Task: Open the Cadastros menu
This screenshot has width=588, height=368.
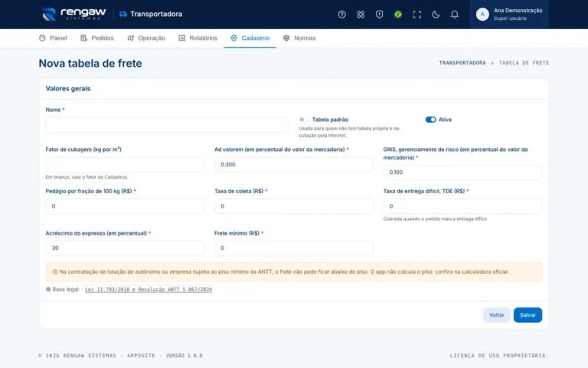Action: click(x=250, y=38)
